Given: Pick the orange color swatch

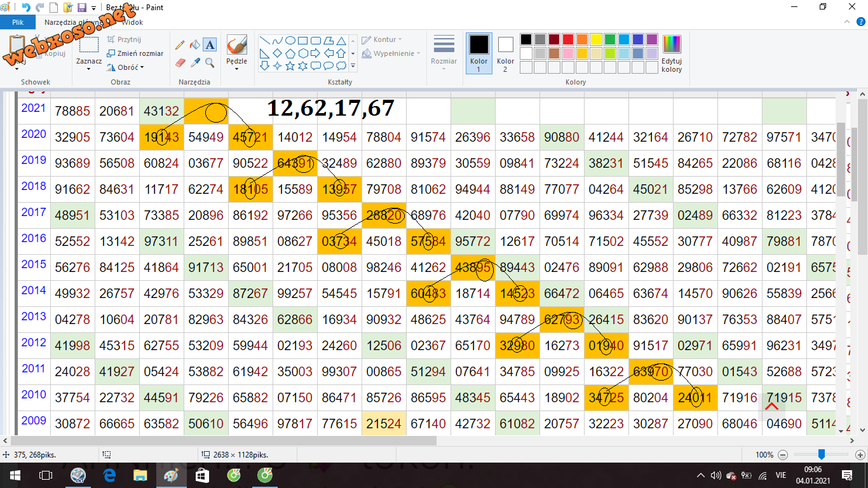Looking at the screenshot, I should 582,39.
